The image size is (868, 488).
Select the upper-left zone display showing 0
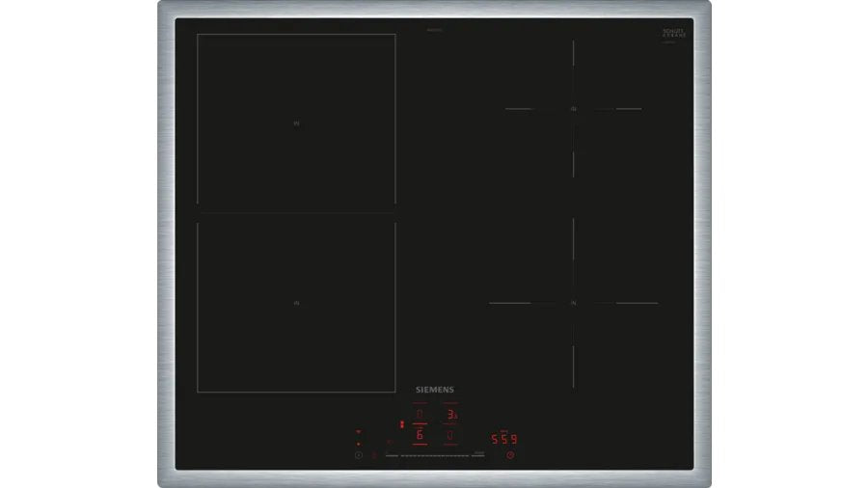click(x=420, y=415)
